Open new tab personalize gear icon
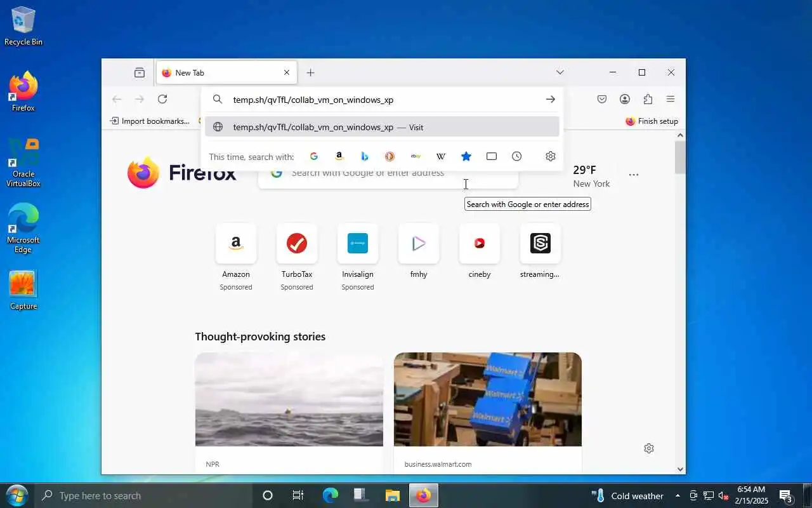812x508 pixels. 649,448
